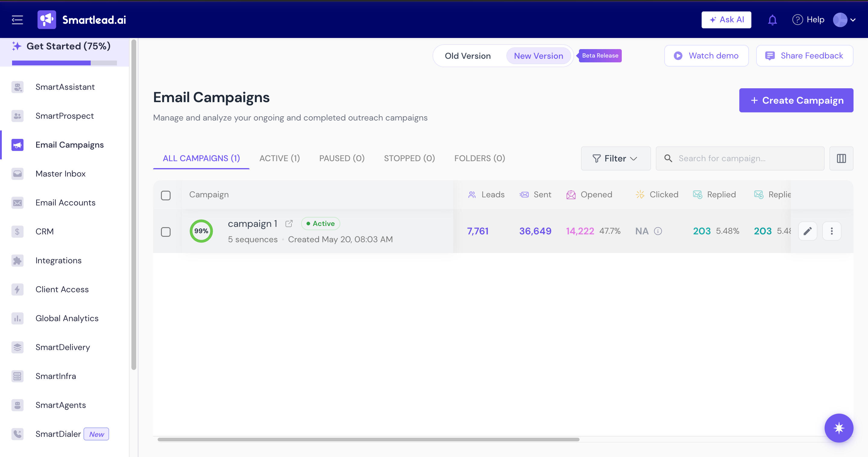Open the FOLDERS (0) tab
This screenshot has height=457, width=868.
(x=480, y=158)
